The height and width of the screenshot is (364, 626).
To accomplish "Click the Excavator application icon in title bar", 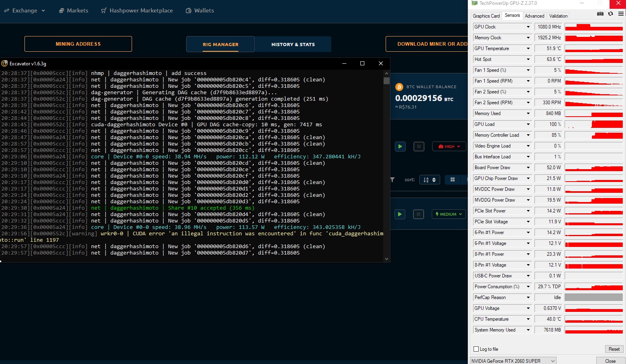I will pos(4,63).
